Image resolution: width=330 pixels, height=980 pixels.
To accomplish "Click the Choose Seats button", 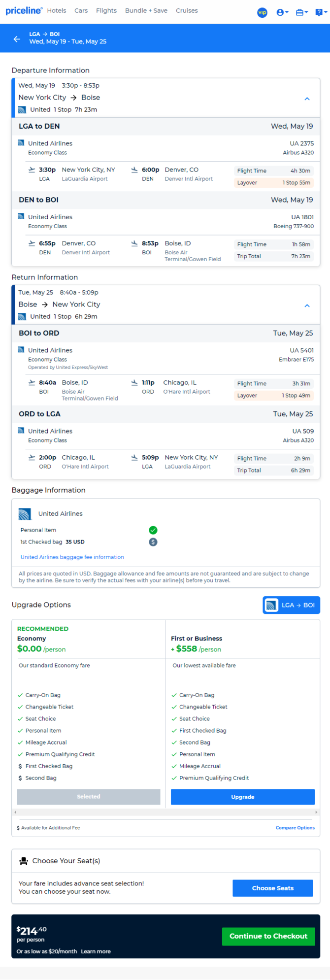I will click(272, 888).
